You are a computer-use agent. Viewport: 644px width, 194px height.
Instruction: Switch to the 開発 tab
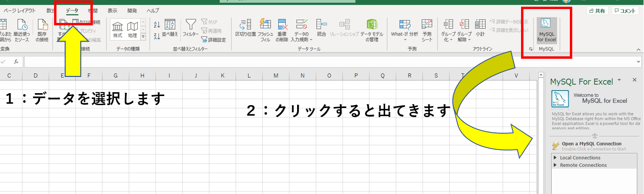(132, 10)
